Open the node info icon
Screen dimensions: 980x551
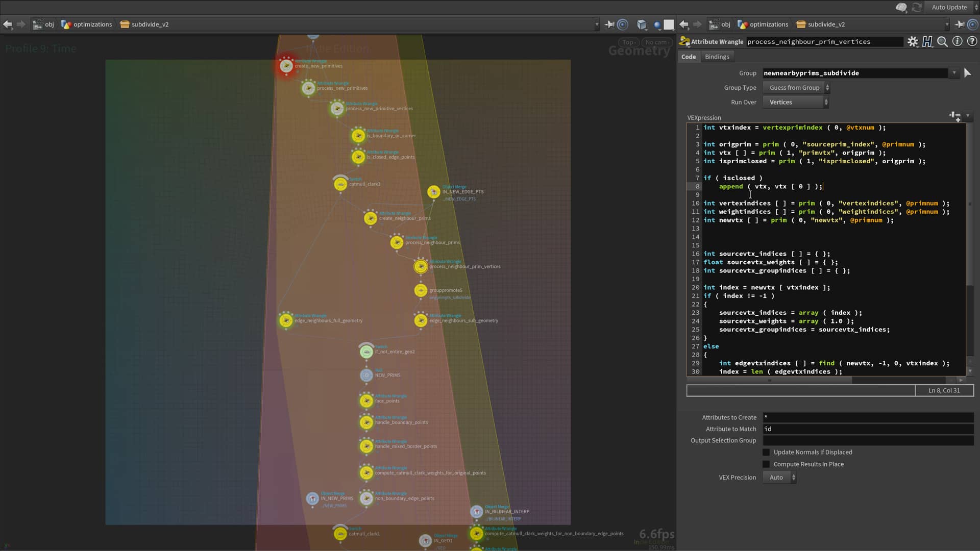pos(957,41)
